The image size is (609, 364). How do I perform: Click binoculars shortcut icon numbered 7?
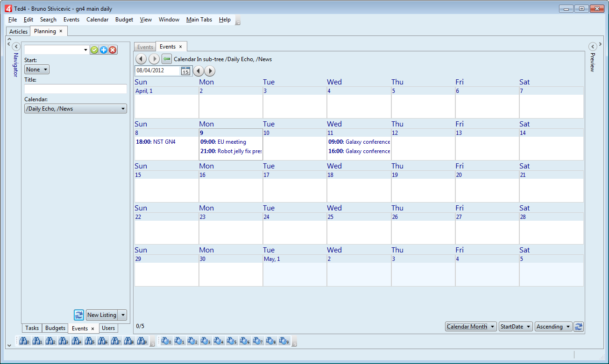(x=115, y=342)
